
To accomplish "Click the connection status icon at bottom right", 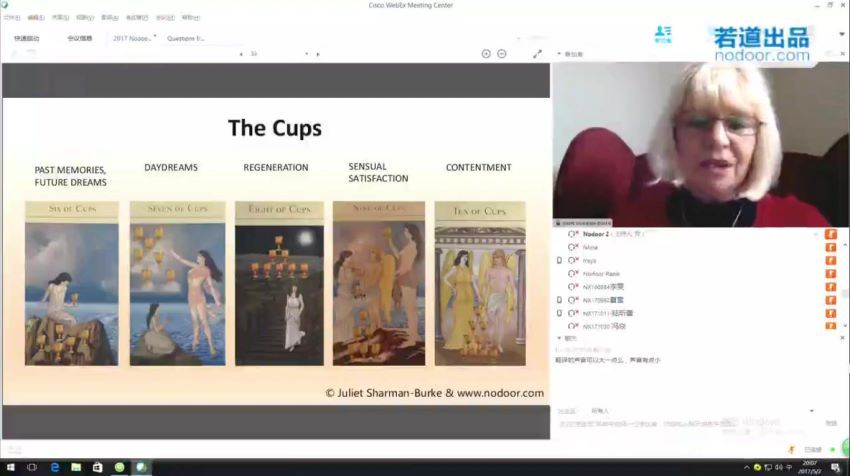I will pos(833,450).
